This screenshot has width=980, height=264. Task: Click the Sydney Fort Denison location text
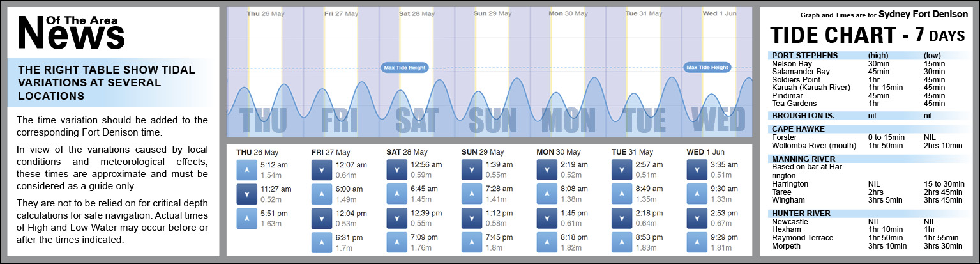click(924, 14)
